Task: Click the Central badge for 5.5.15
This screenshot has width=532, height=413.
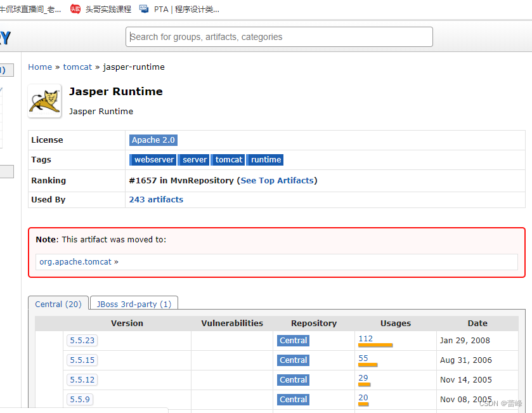Action: point(293,360)
